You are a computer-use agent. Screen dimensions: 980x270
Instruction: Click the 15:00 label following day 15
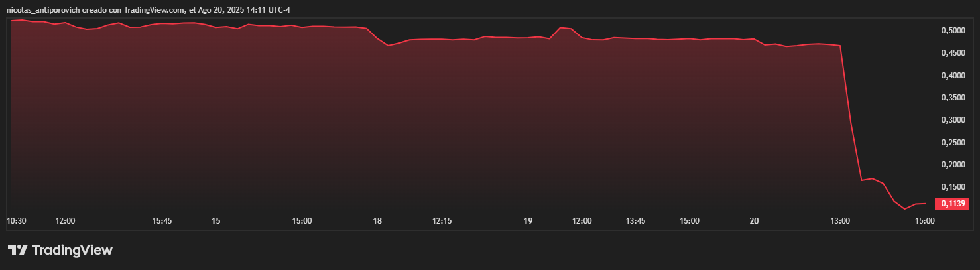pos(302,220)
